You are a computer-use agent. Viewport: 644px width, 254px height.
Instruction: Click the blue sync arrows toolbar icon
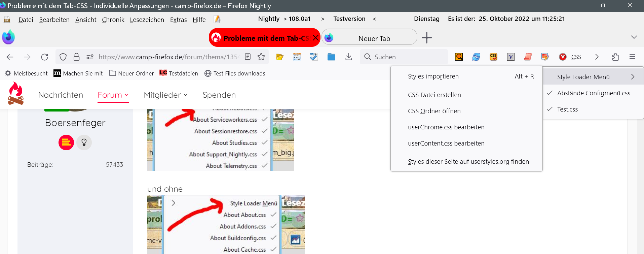476,57
